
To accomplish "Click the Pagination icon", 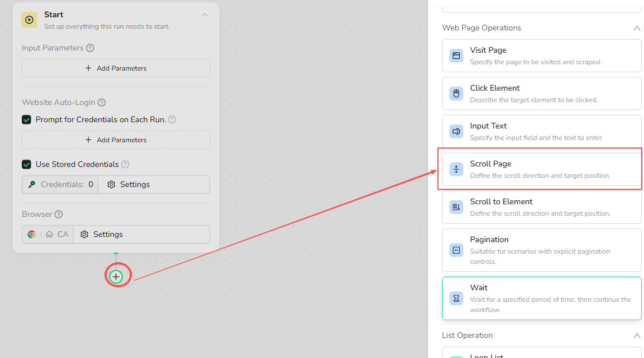I will point(456,250).
